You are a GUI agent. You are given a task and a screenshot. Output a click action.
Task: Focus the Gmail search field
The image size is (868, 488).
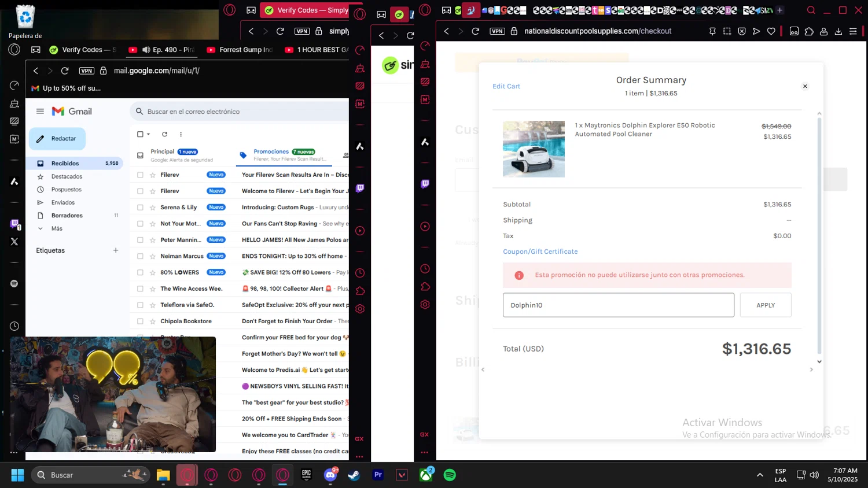(x=243, y=112)
